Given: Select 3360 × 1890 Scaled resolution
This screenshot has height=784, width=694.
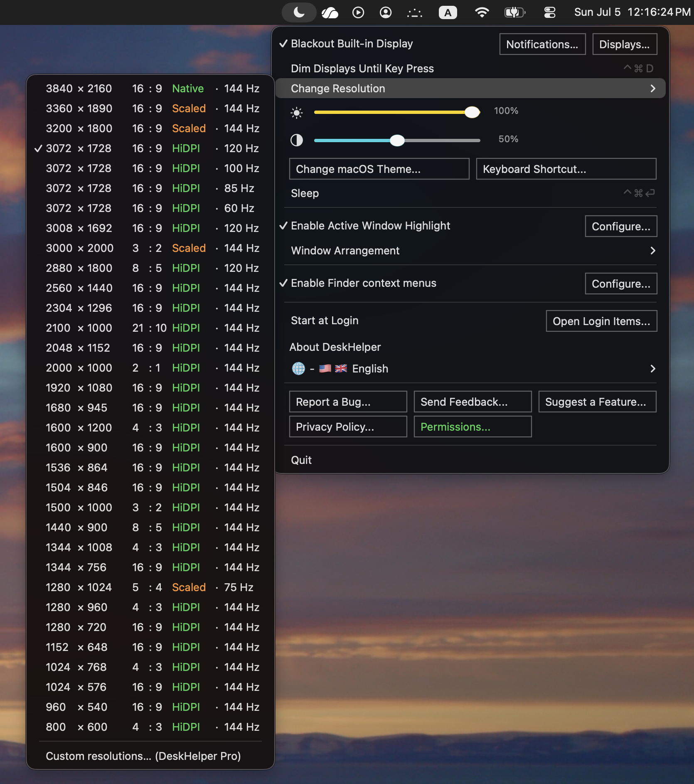Looking at the screenshot, I should click(150, 108).
